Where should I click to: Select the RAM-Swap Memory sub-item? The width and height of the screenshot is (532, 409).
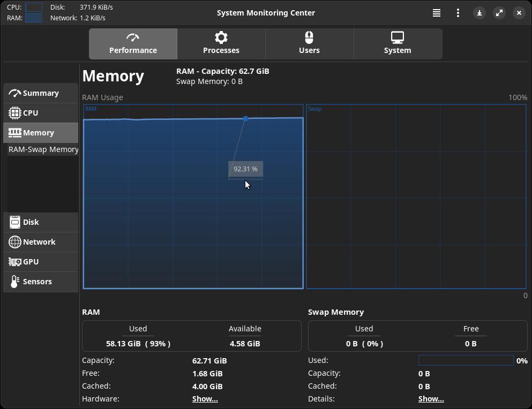point(43,149)
